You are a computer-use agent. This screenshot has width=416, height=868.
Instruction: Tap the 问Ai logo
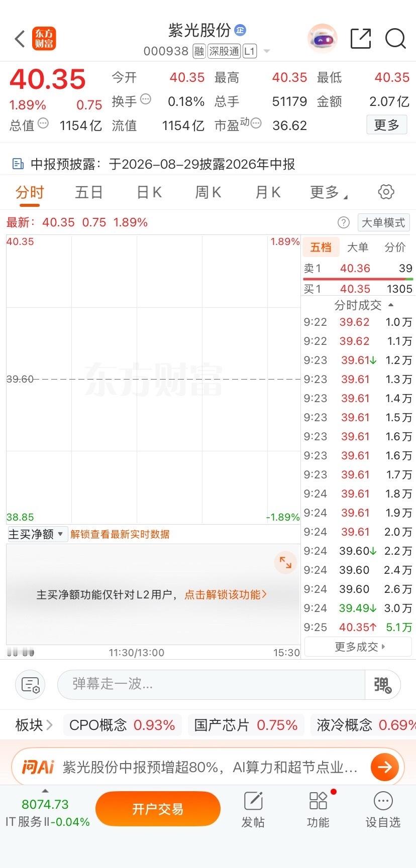[38, 767]
